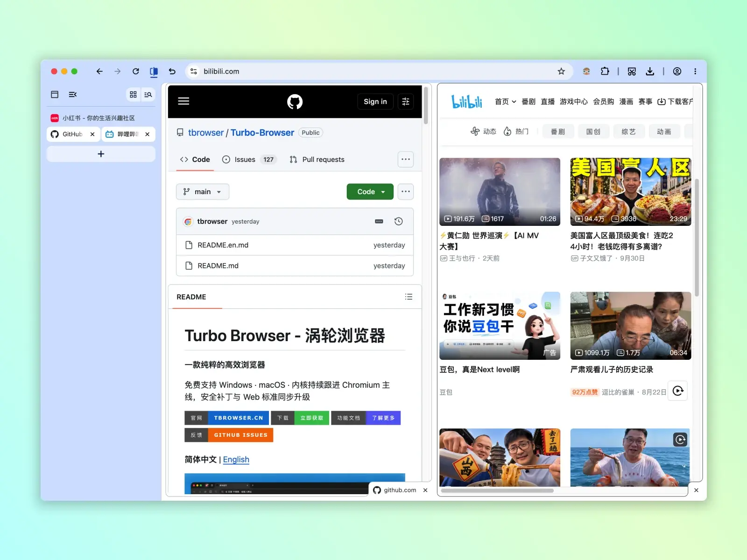Go back using the browser back arrow
The height and width of the screenshot is (560, 747).
99,71
